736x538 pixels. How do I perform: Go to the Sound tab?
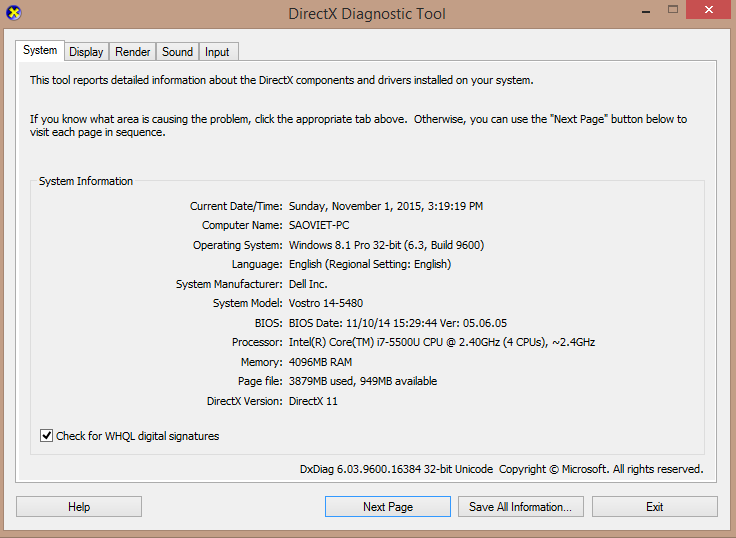pos(177,52)
